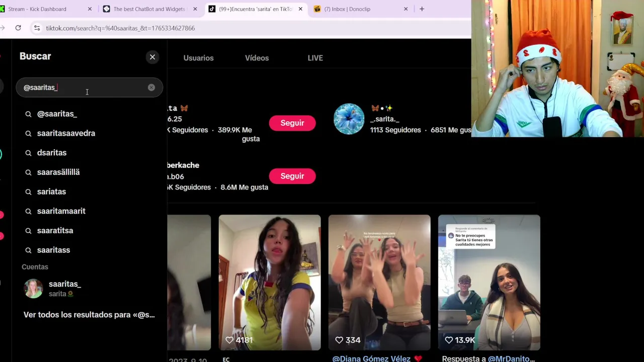Screen dimensions: 644x362
Task: Close the ChatBot and Widgets tab
Action: click(195, 9)
